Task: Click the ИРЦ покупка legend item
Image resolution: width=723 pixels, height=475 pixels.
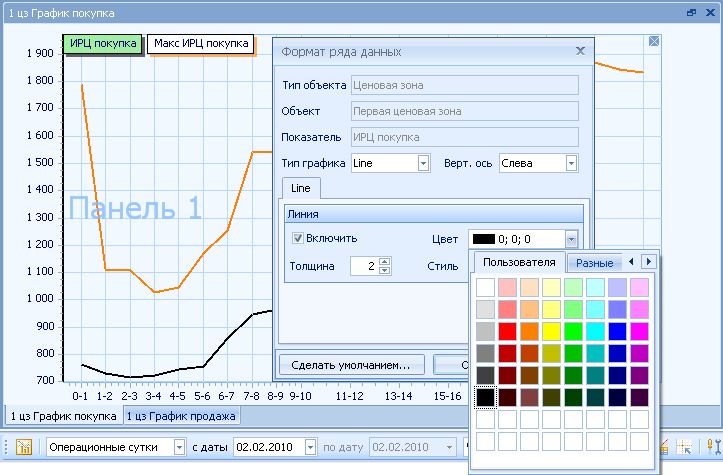Action: [102, 44]
